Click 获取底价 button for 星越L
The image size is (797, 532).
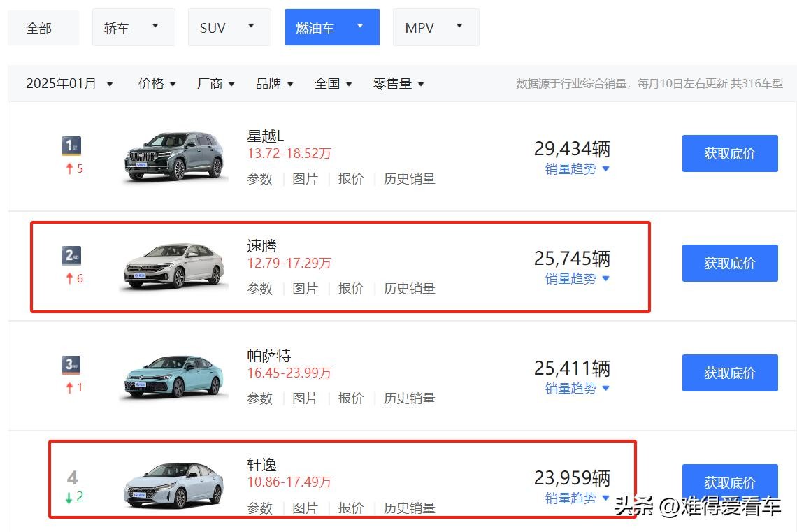(729, 154)
